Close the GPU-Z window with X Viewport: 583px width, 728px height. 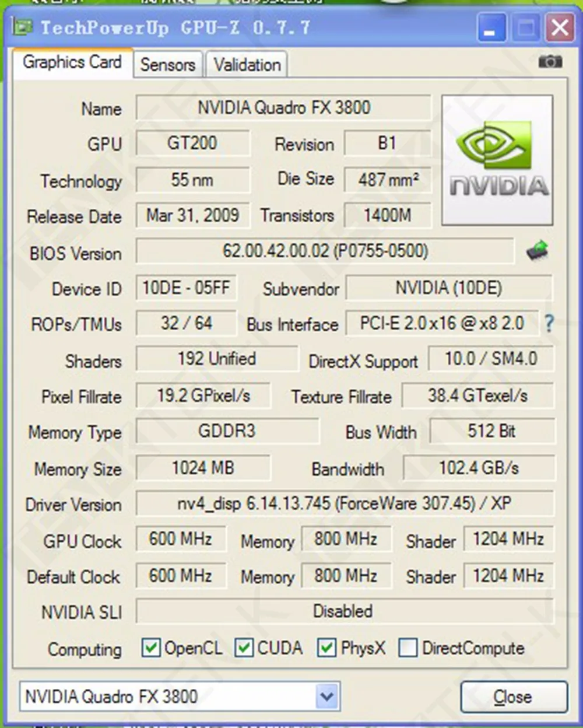tap(560, 28)
